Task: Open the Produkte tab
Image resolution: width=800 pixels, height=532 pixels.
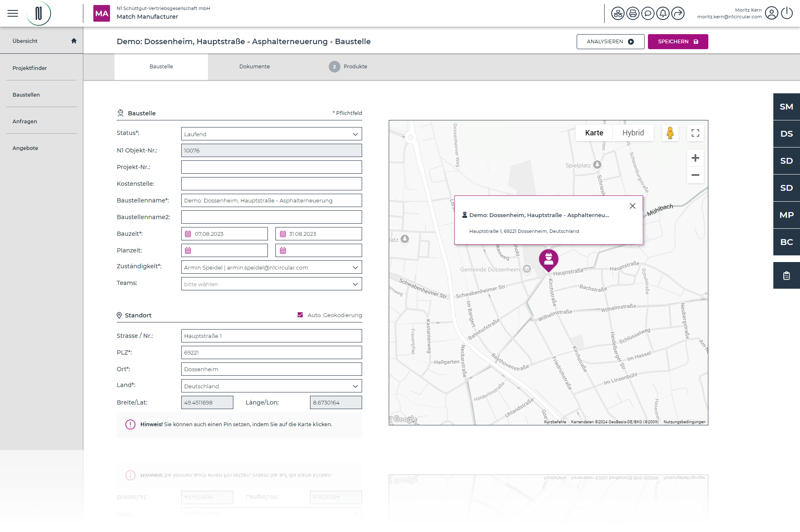Action: [355, 67]
